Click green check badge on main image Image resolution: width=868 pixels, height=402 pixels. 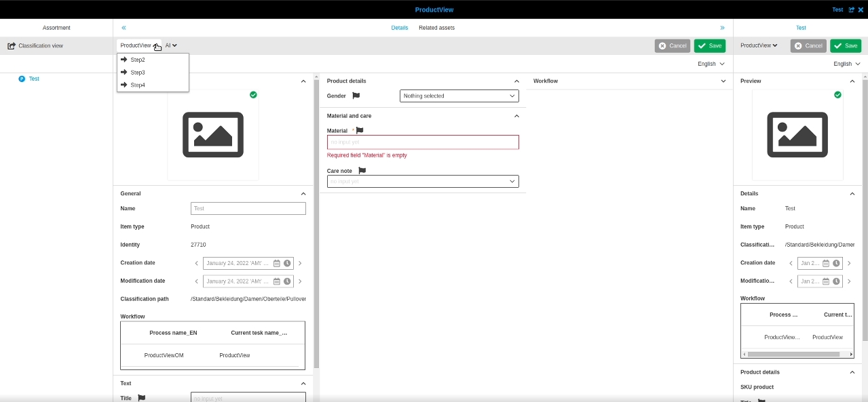253,95
